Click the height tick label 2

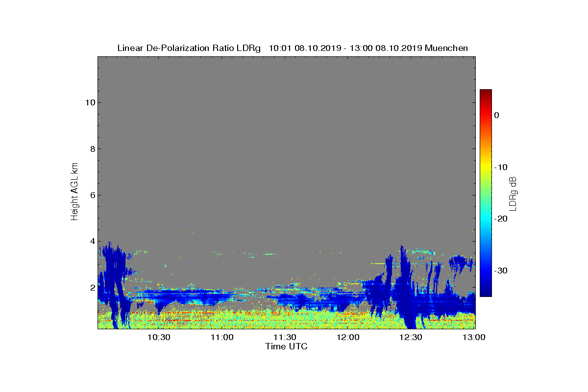pyautogui.click(x=92, y=288)
